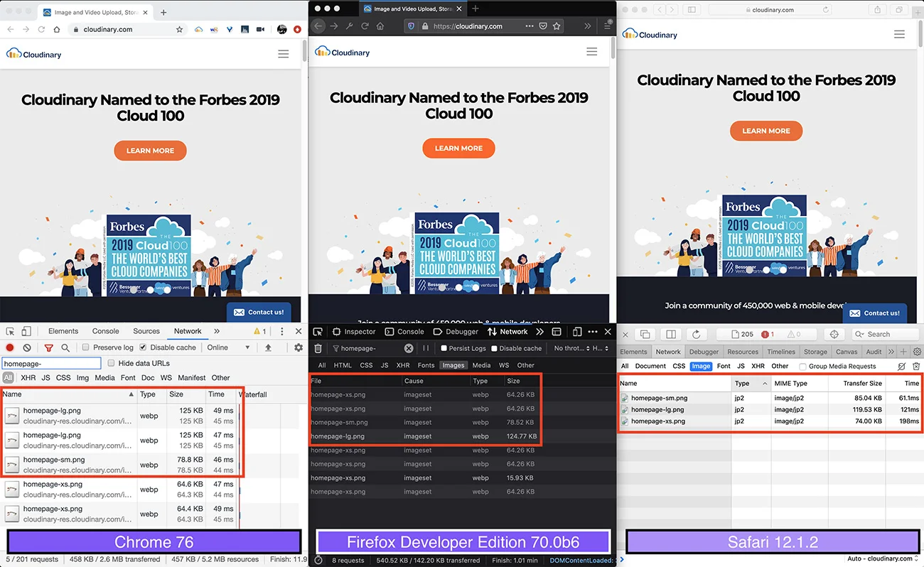Toggle the device toolbar icon in Chrome DevTools

click(x=26, y=331)
